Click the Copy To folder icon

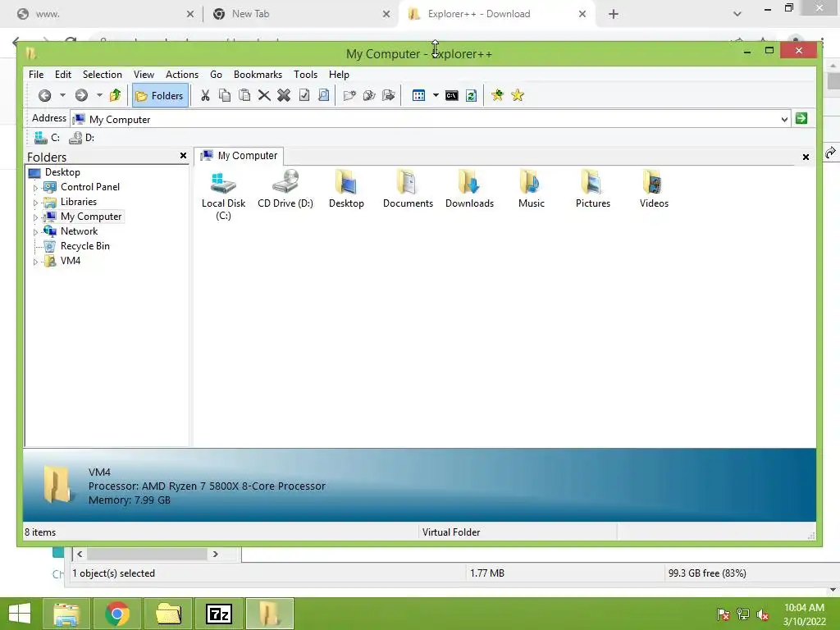tap(369, 95)
